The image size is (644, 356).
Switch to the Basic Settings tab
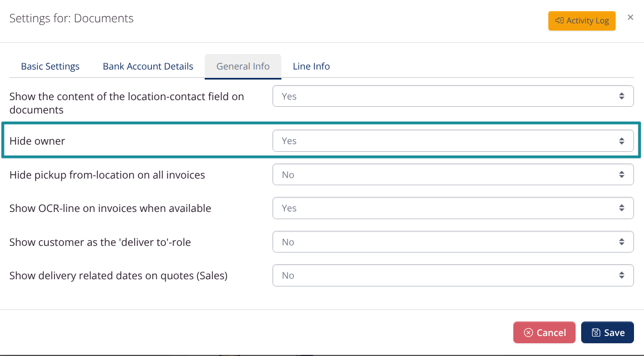(x=50, y=66)
